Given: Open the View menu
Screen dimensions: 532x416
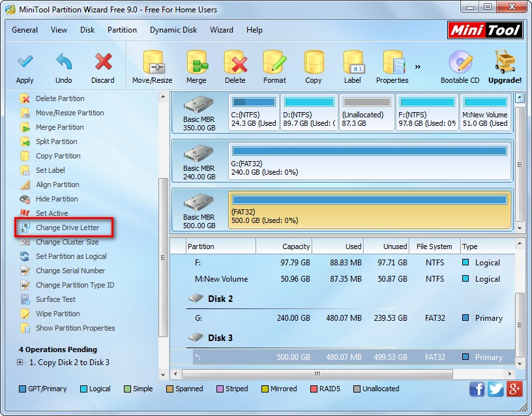Looking at the screenshot, I should 59,30.
